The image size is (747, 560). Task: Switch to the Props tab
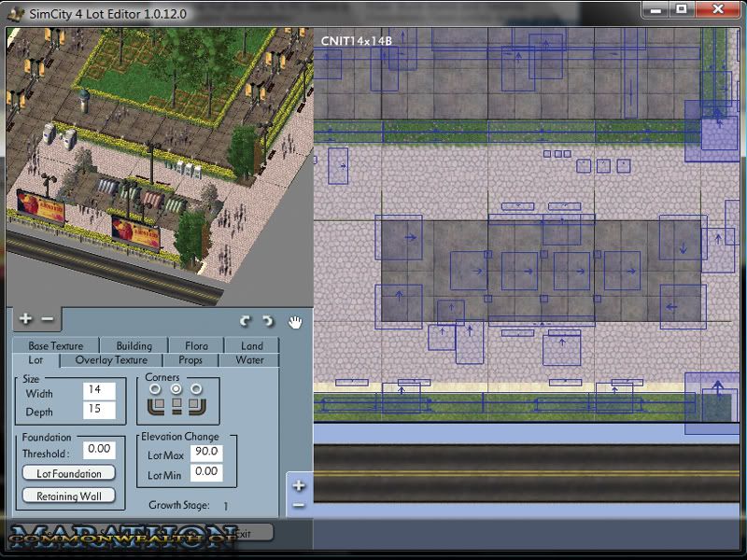pos(190,360)
